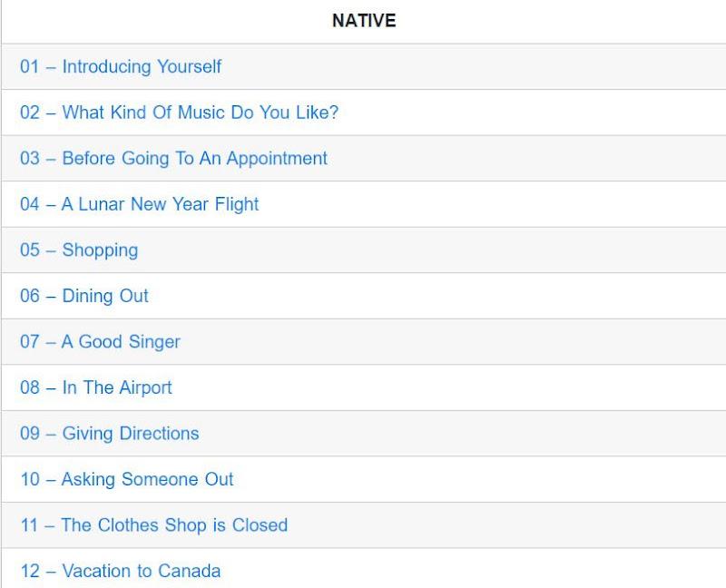Visit the In The Airport lesson
The width and height of the screenshot is (726, 588).
click(x=95, y=387)
